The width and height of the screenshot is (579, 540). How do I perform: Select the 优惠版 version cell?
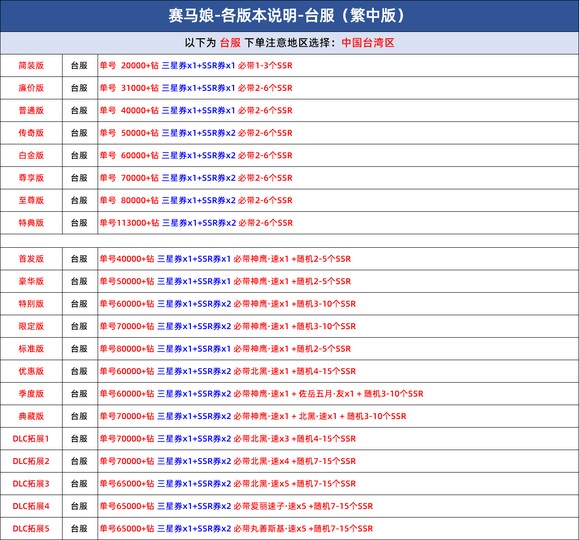pyautogui.click(x=31, y=371)
